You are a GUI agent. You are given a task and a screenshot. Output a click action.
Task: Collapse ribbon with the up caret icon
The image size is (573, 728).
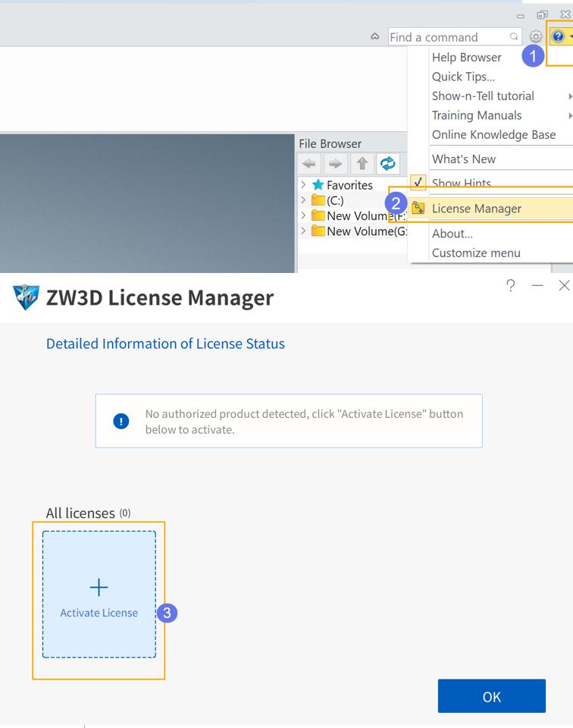pyautogui.click(x=375, y=36)
